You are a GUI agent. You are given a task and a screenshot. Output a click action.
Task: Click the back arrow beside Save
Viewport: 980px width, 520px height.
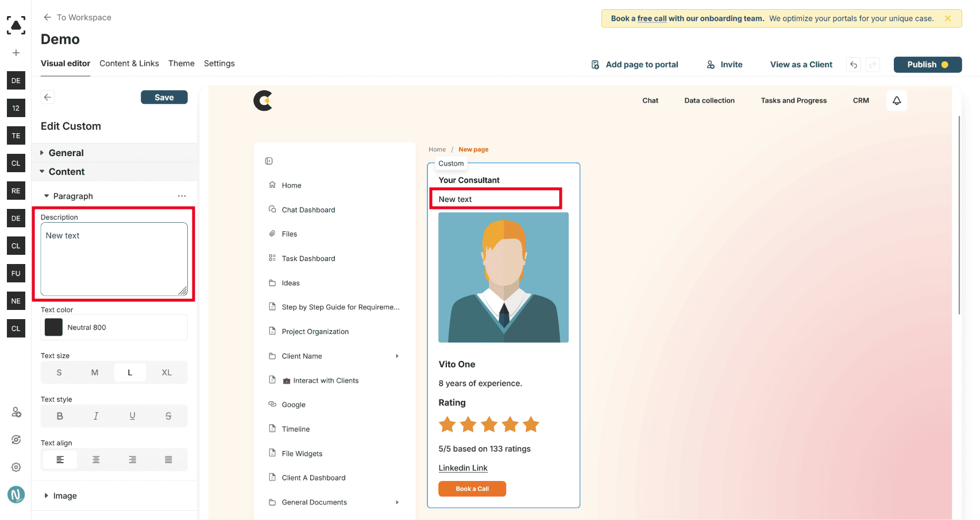point(48,97)
